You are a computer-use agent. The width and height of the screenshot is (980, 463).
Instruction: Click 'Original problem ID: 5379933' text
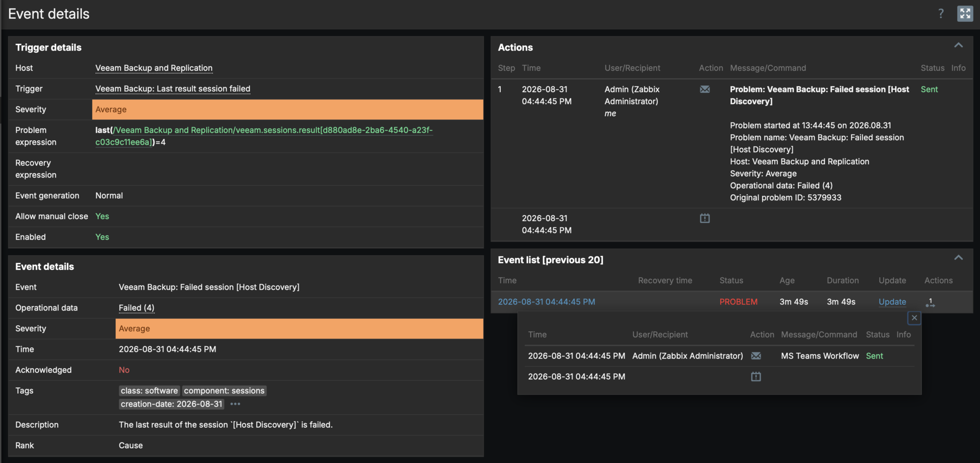786,198
